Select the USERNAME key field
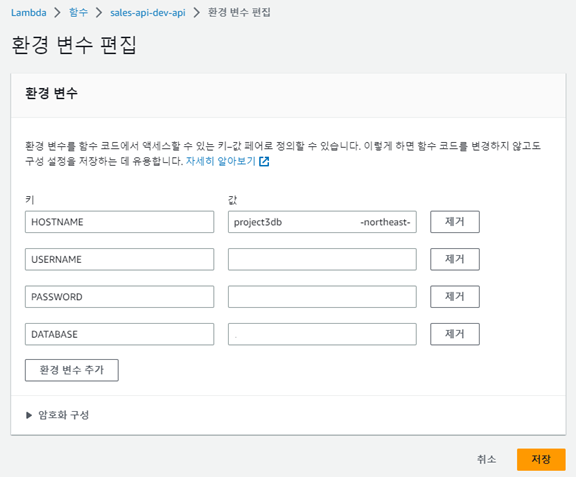This screenshot has width=576, height=477. 119,259
